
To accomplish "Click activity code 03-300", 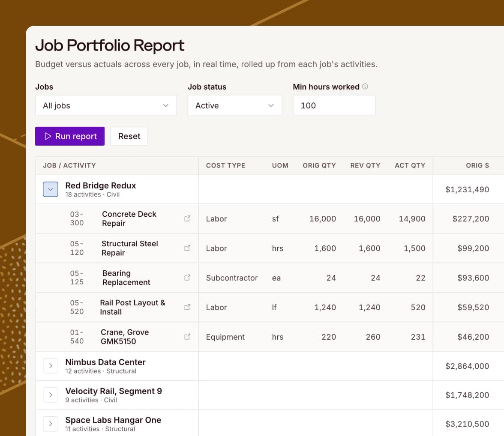I will tap(77, 218).
